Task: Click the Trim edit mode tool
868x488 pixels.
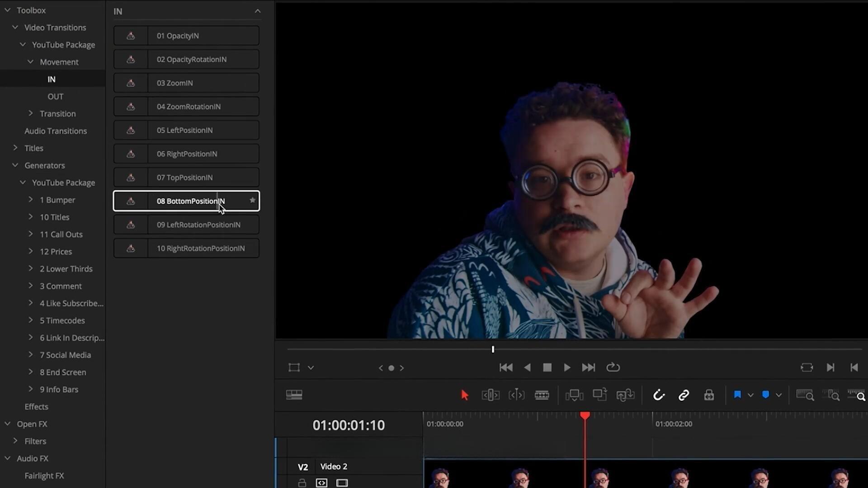Action: point(491,395)
